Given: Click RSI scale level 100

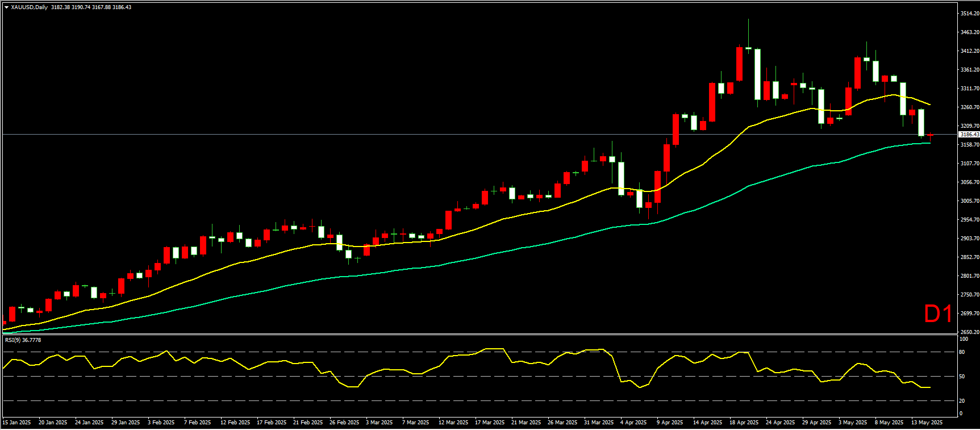Looking at the screenshot, I should 964,339.
